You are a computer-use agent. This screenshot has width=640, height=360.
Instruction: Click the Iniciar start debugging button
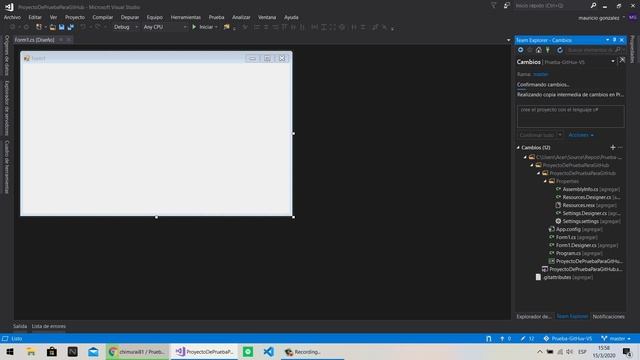(x=205, y=27)
